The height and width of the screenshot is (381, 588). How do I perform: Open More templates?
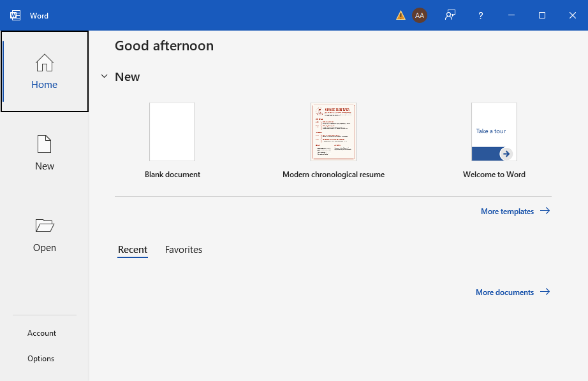pos(508,211)
